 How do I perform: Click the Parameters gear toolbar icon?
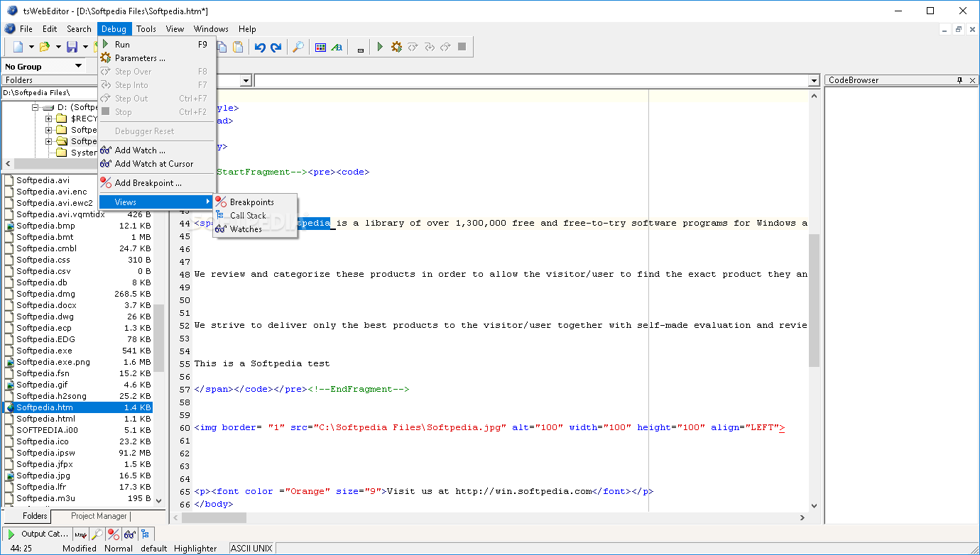tap(396, 47)
